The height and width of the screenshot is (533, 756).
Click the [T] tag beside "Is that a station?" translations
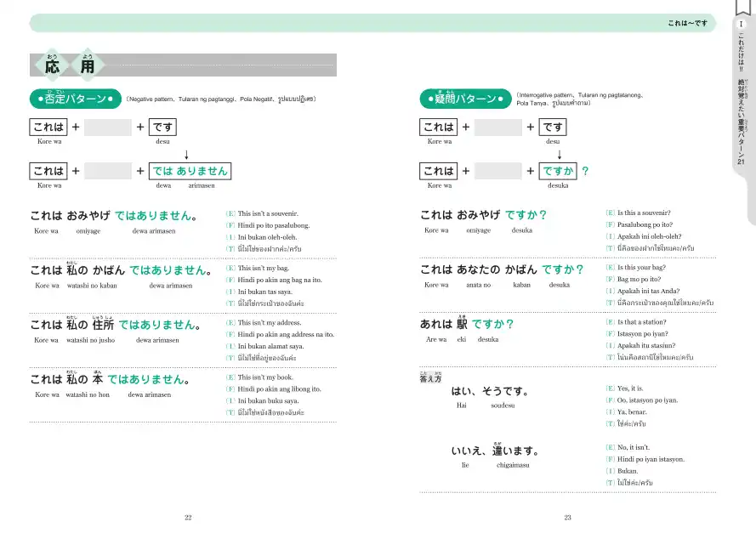pos(610,358)
